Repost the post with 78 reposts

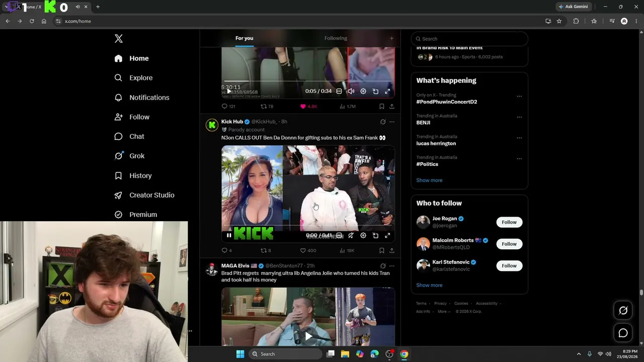tap(267, 107)
